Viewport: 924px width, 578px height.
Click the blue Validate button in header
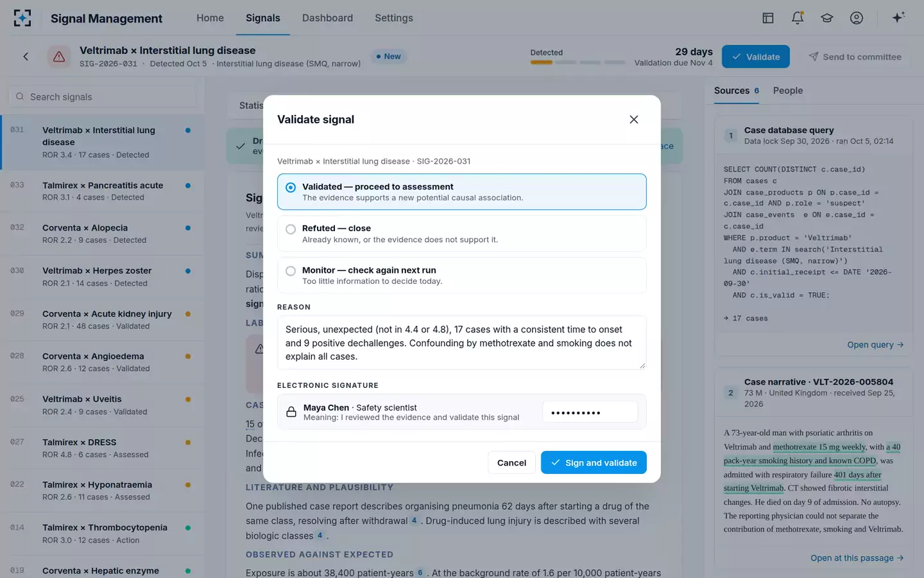tap(755, 57)
